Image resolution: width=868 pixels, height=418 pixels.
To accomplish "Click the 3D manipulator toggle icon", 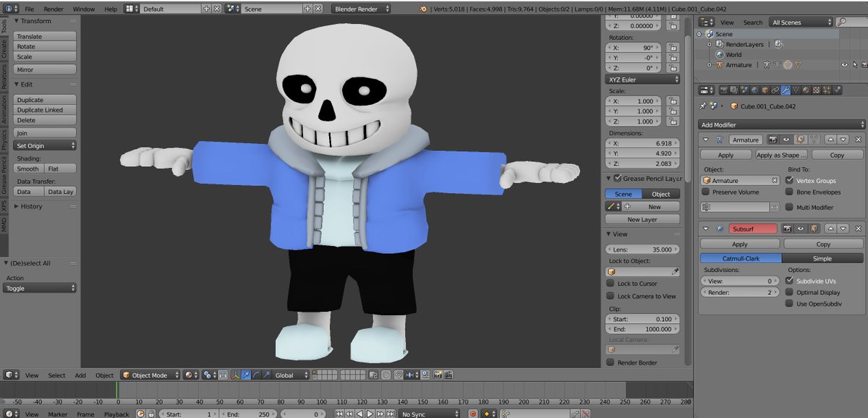I will point(237,375).
